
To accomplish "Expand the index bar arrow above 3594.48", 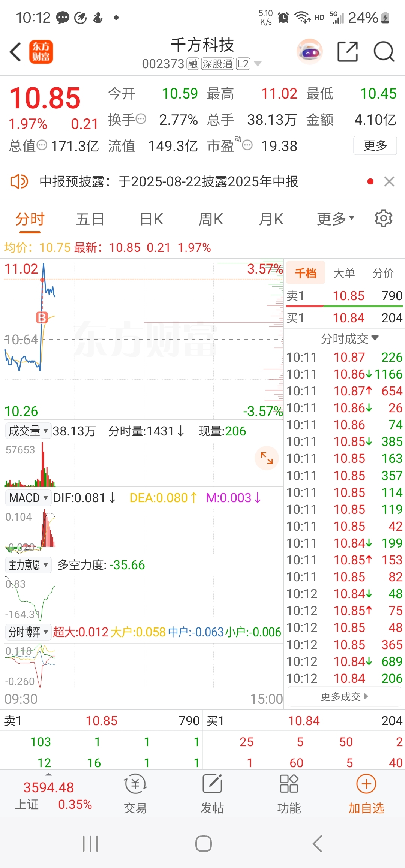I will click(49, 774).
